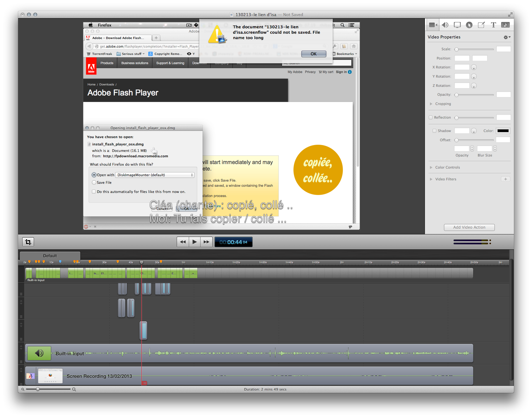Open the Screen Recording properties monitor icon
Image resolution: width=532 pixels, height=418 pixels.
[457, 25]
